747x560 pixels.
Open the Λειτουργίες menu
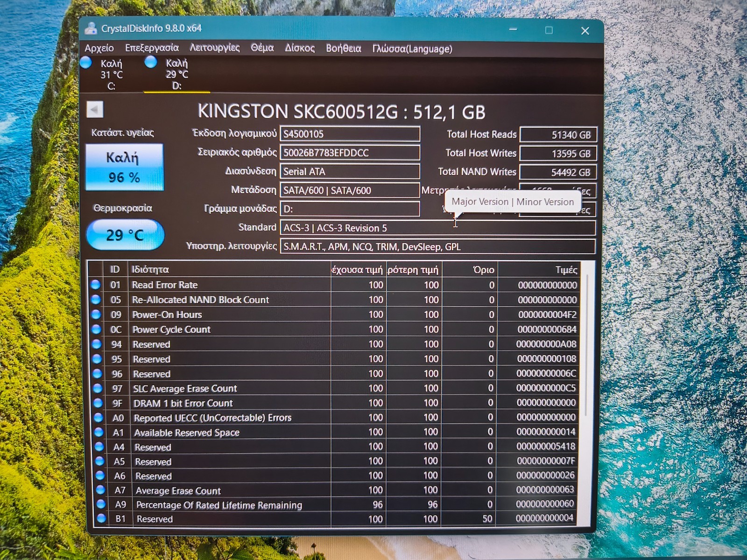[x=215, y=48]
